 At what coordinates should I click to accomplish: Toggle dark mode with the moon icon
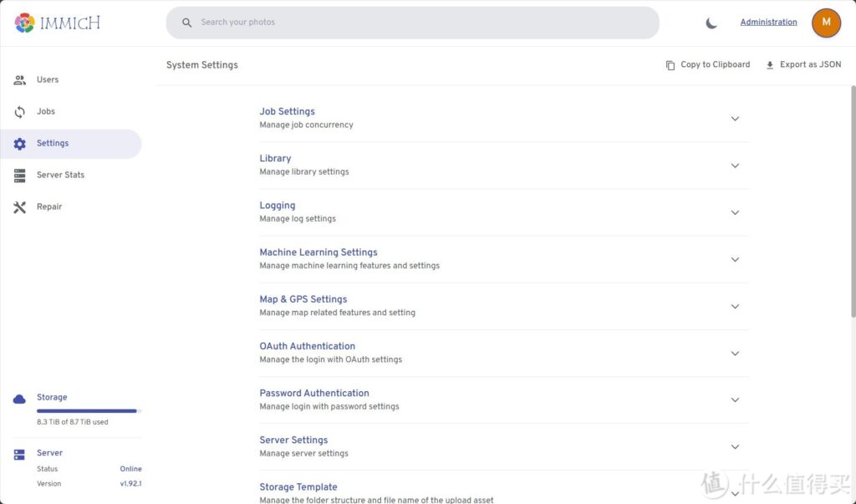[711, 23]
